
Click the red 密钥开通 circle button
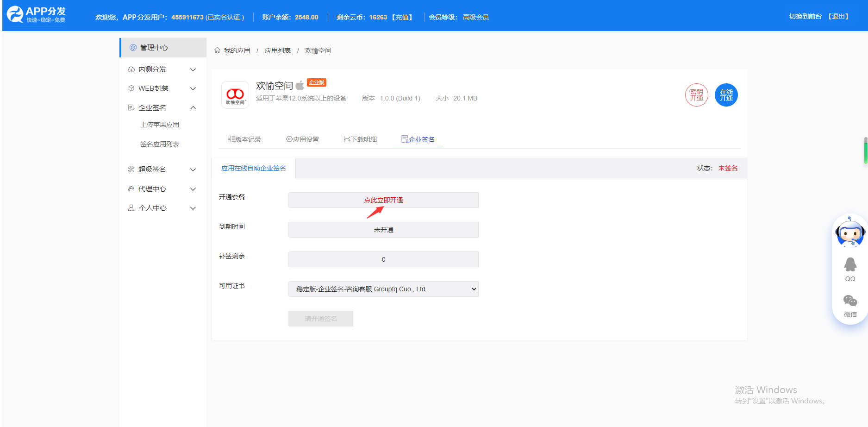pos(696,95)
